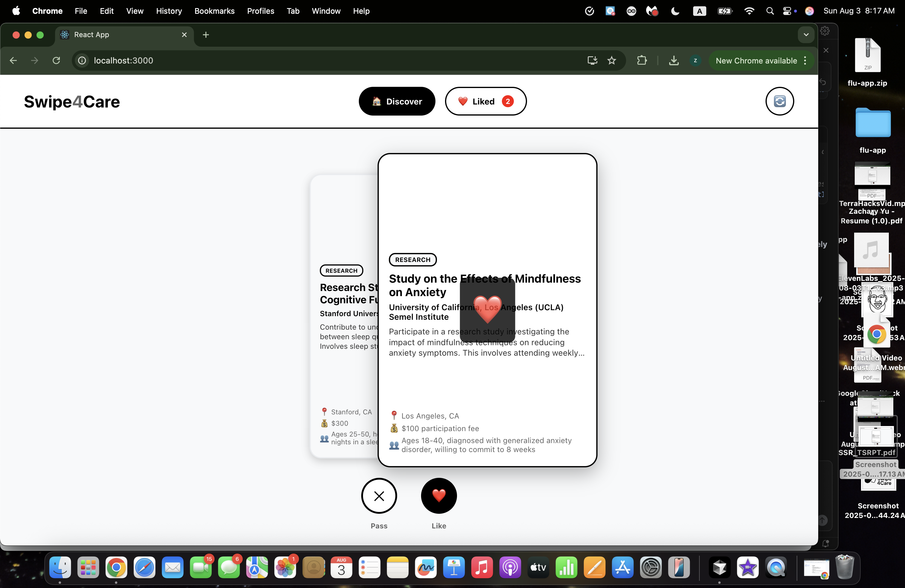Open the History menu
This screenshot has height=588, width=905.
[169, 11]
